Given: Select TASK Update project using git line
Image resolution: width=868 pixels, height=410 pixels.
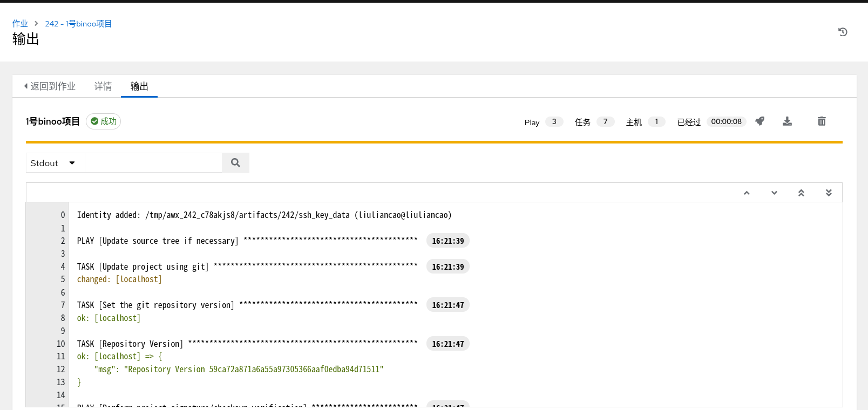Looking at the screenshot, I should (247, 266).
